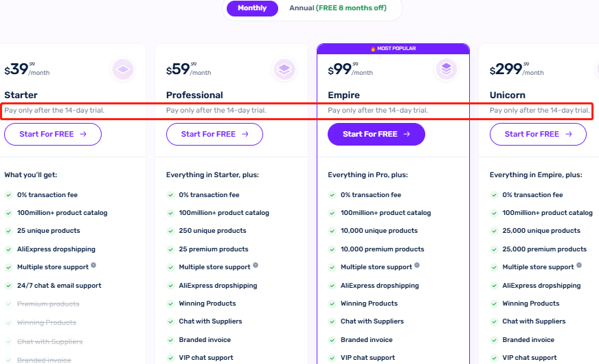This screenshot has height=364, width=599.
Task: Click the Empire $99 price text
Action: pyautogui.click(x=343, y=69)
